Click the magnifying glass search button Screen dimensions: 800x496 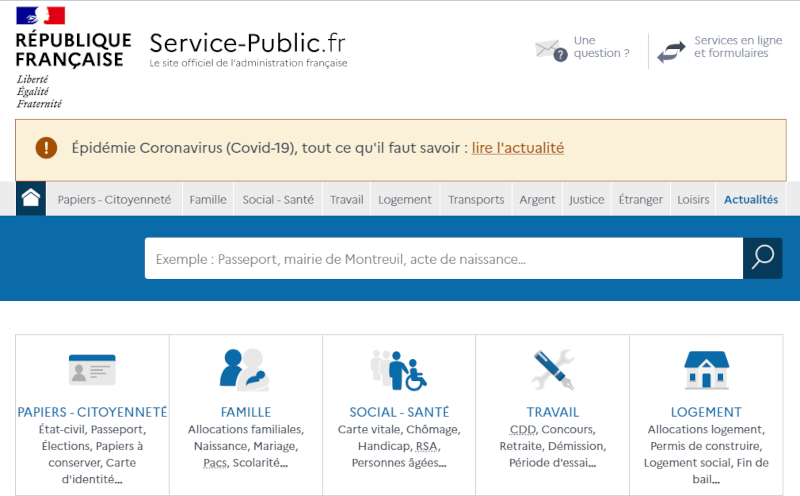pyautogui.click(x=762, y=258)
